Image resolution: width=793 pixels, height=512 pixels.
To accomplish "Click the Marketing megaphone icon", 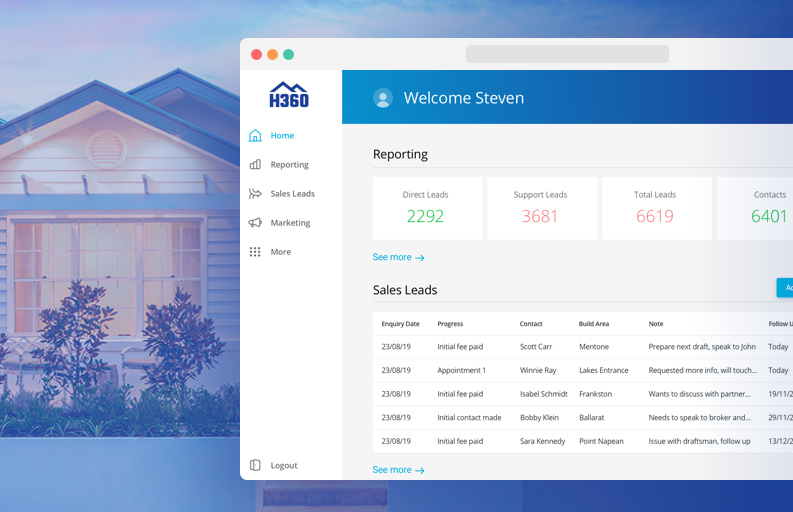I will (x=255, y=223).
